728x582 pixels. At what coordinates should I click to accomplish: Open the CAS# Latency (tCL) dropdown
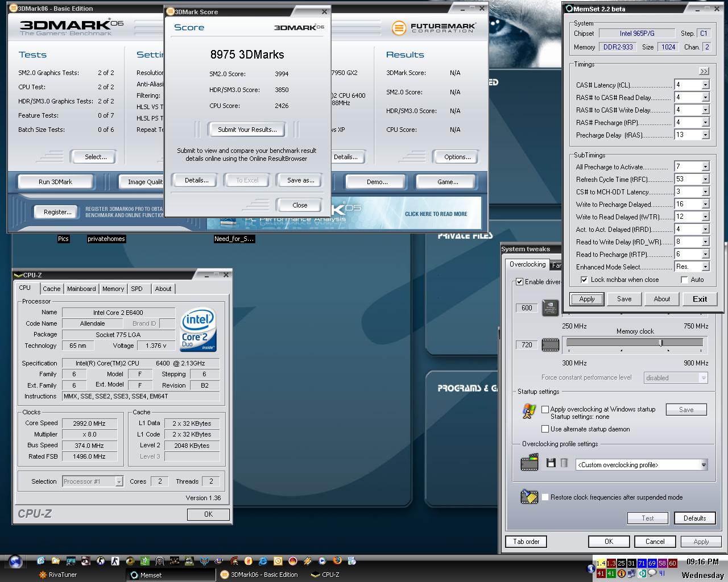point(705,85)
